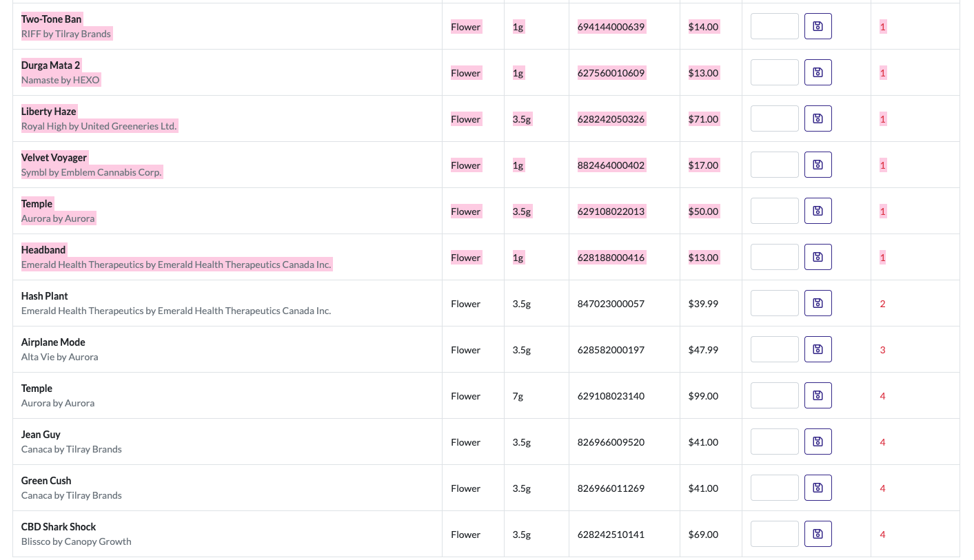Select product name Durga Mata 2
974x560 pixels.
50,65
